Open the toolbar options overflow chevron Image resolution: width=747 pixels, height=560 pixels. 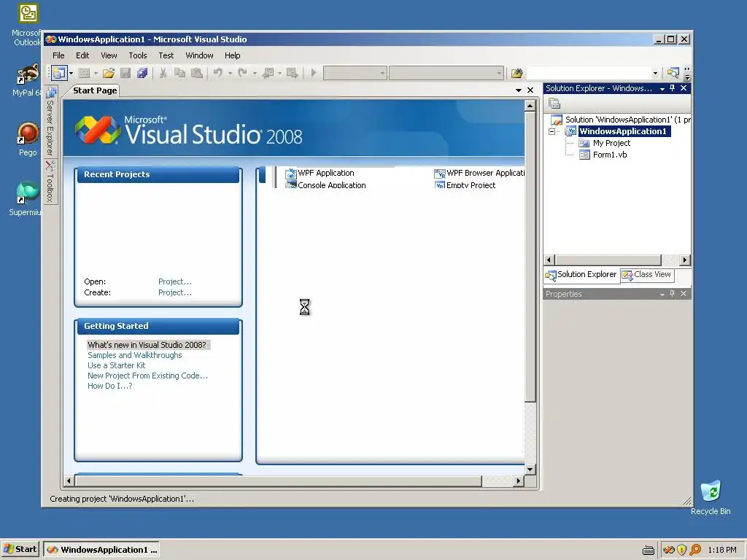click(687, 74)
